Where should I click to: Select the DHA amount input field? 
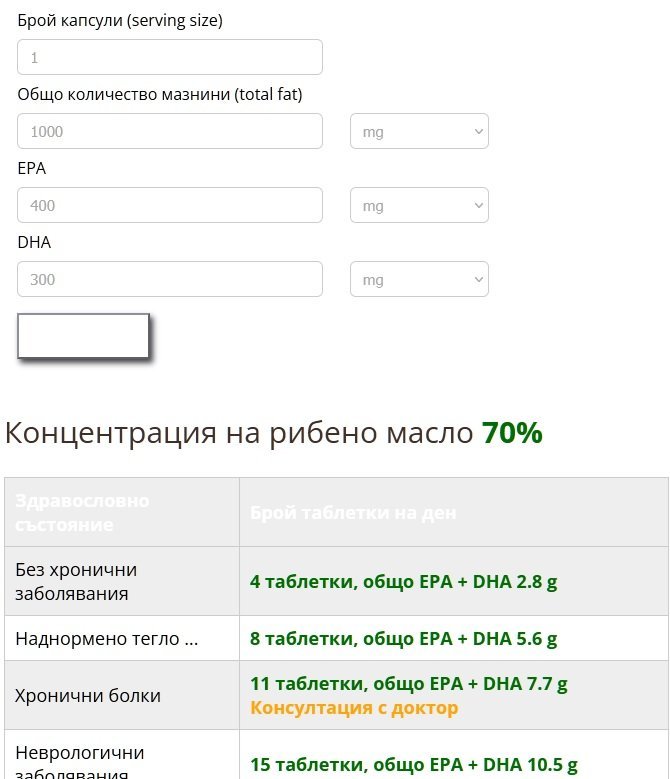[x=170, y=279]
